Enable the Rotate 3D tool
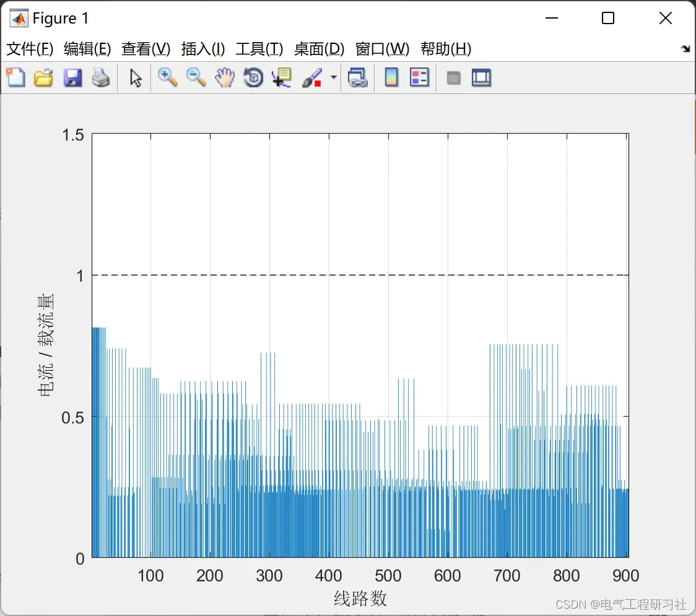Screen dimensions: 696x616 click(253, 77)
